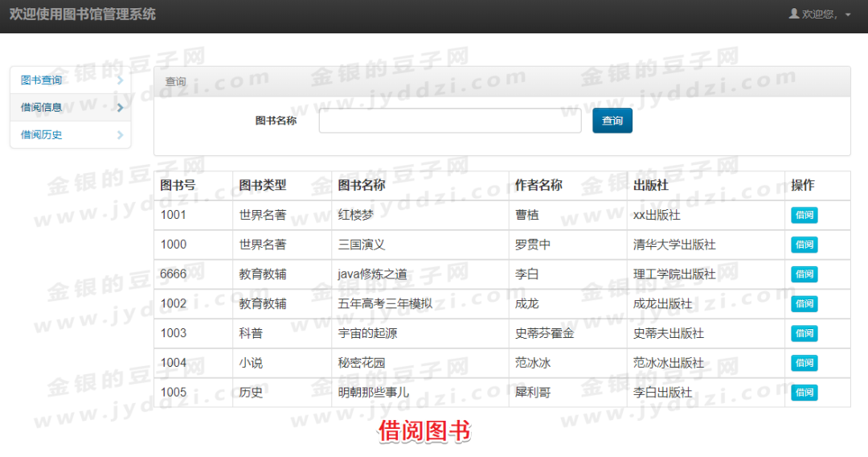Borrow 秘密花园 using its 借阅 button
The height and width of the screenshot is (457, 868).
(x=804, y=363)
